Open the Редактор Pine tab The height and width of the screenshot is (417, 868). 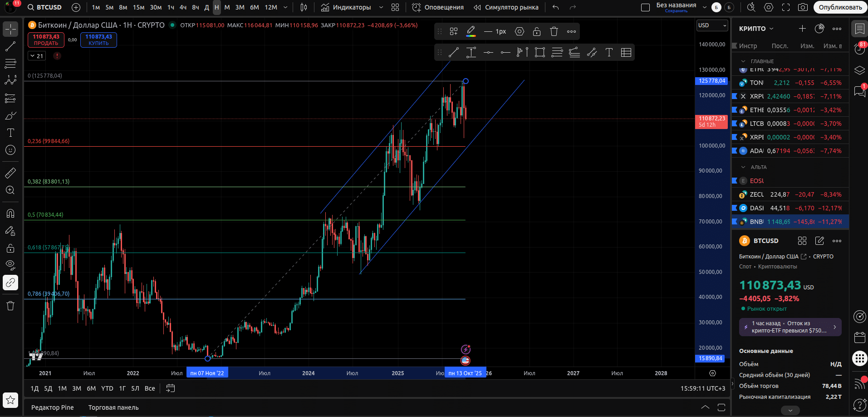(52, 407)
